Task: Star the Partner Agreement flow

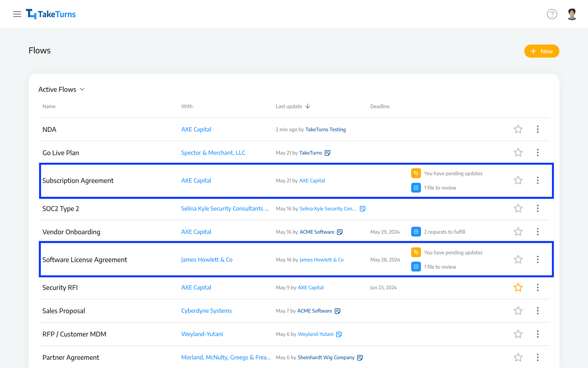Action: coord(518,357)
